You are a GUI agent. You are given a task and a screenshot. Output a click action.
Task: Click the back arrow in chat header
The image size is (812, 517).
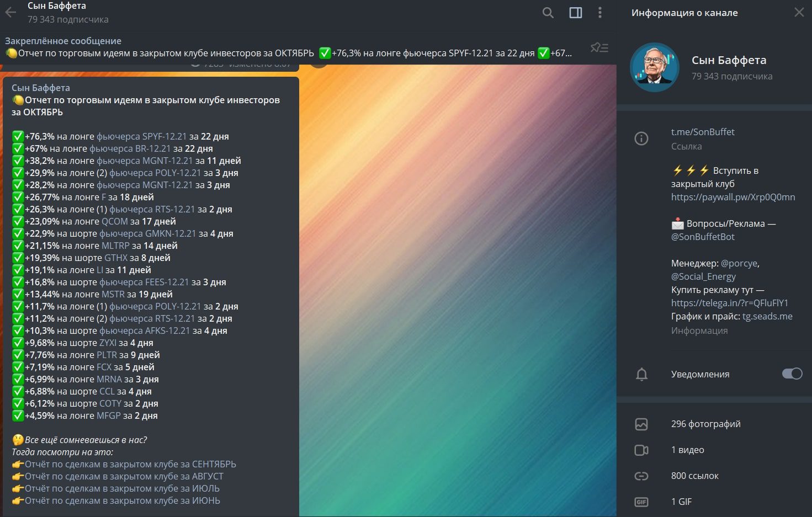pos(10,13)
